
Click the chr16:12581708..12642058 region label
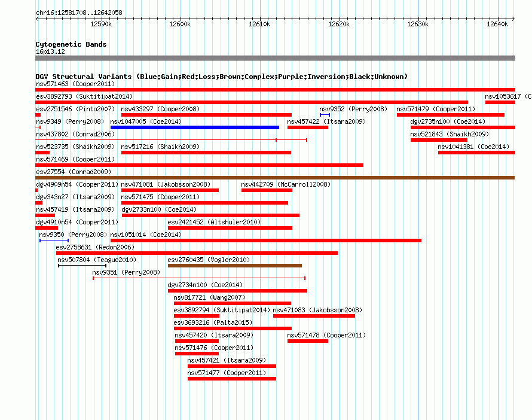coord(79,13)
